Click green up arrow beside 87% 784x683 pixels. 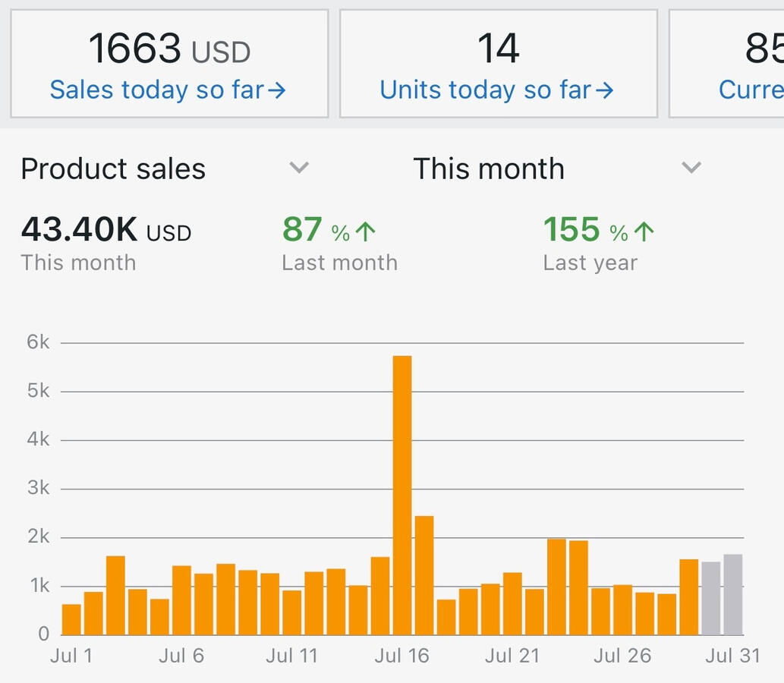coord(365,231)
